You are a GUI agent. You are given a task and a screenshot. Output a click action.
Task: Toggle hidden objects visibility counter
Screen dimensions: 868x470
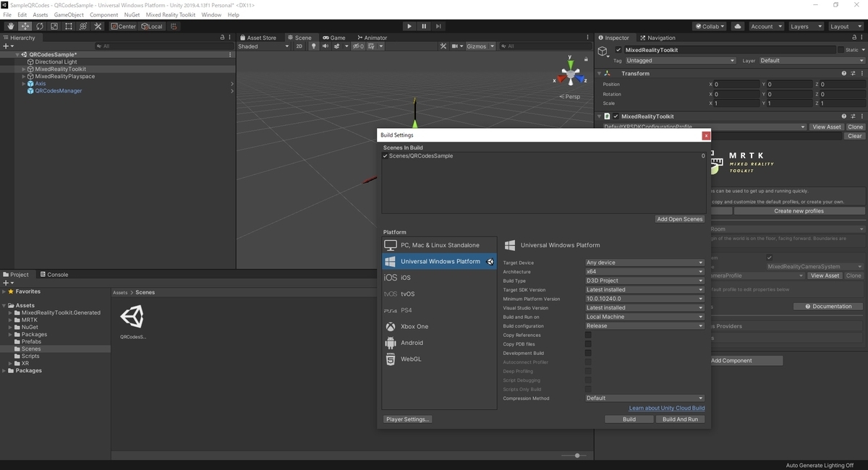(358, 46)
